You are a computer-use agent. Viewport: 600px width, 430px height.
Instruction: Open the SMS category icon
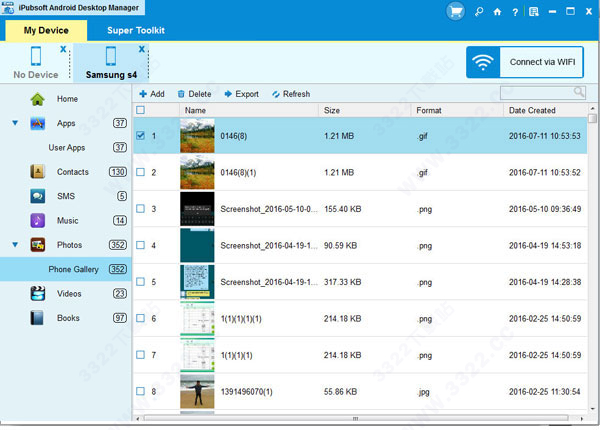pyautogui.click(x=38, y=196)
